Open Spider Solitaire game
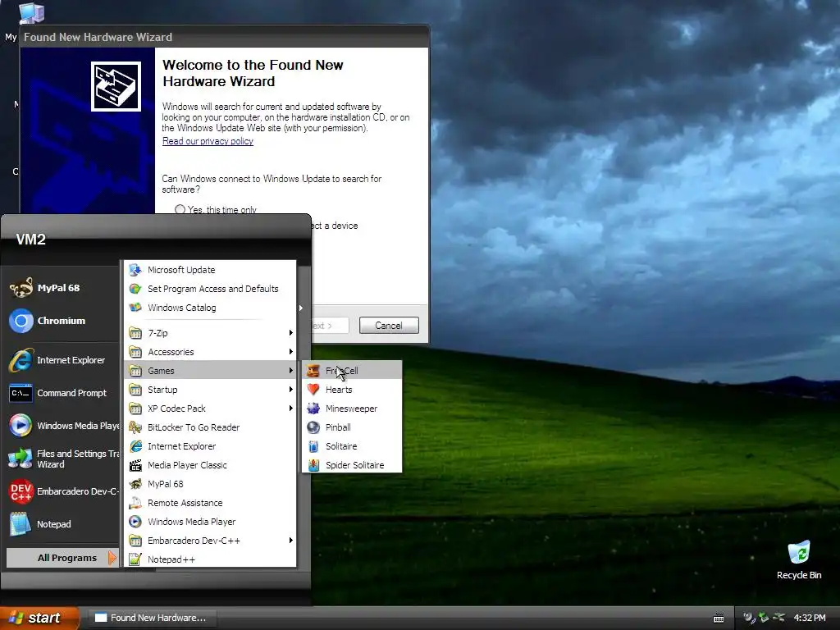 (352, 465)
